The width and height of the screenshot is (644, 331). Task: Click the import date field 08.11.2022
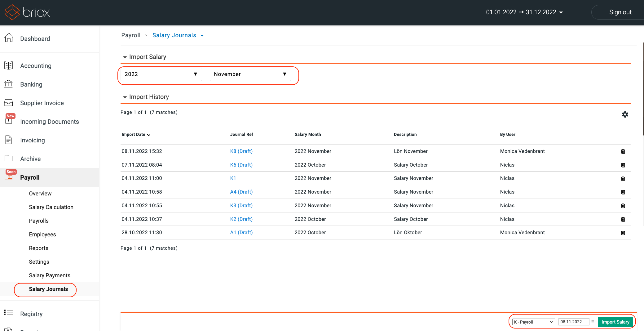click(x=573, y=322)
